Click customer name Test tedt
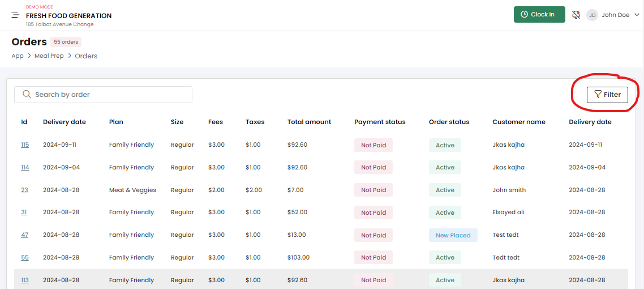Image resolution: width=644 pixels, height=289 pixels. [505, 235]
